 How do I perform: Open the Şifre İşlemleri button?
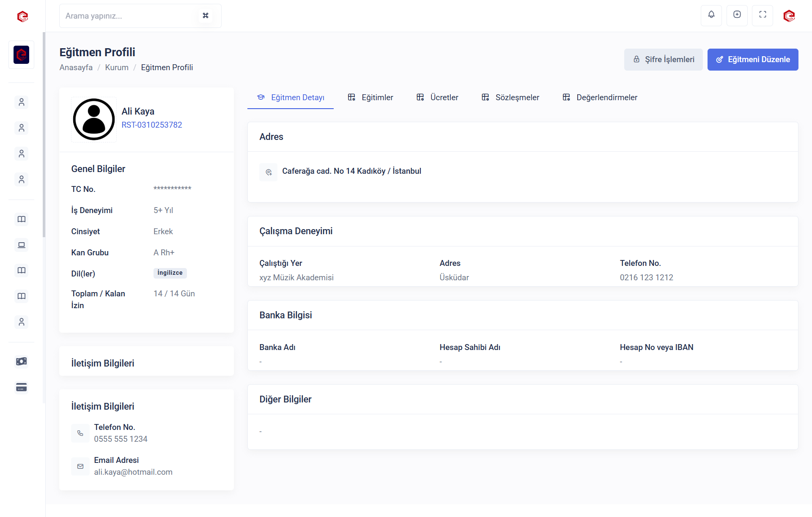pyautogui.click(x=663, y=60)
